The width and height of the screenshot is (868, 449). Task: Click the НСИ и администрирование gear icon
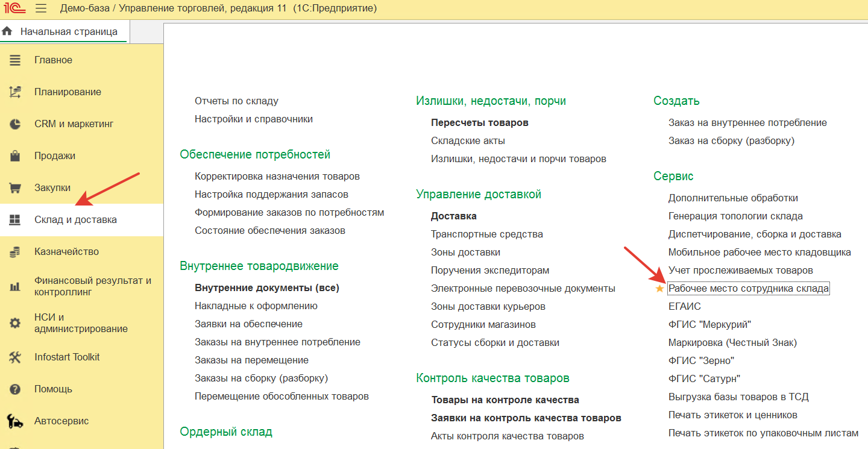point(15,323)
